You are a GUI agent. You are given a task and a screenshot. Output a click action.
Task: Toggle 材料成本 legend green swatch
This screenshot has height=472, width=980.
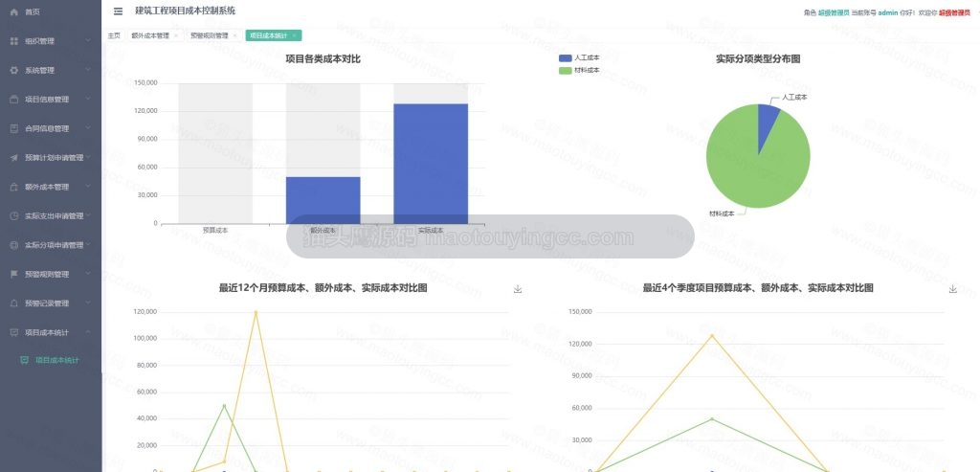565,71
